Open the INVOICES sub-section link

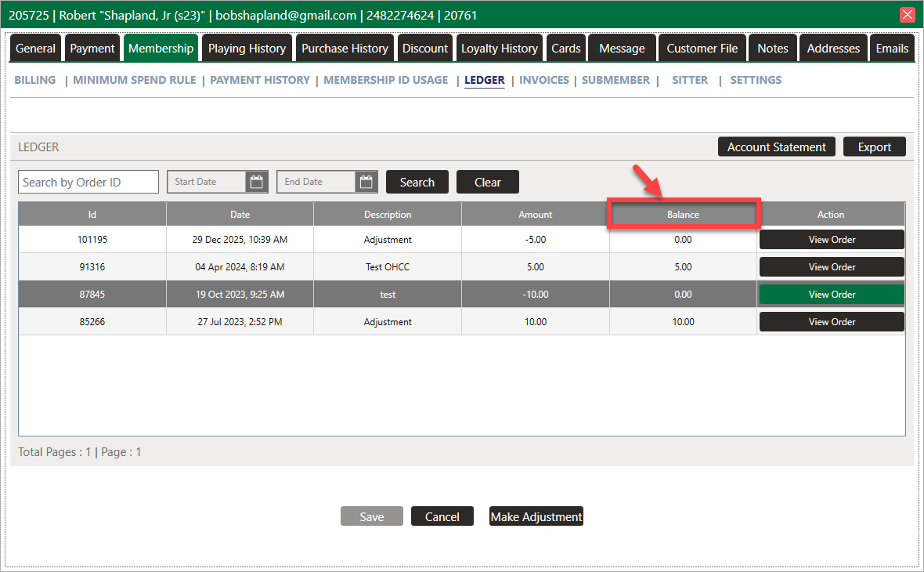543,80
